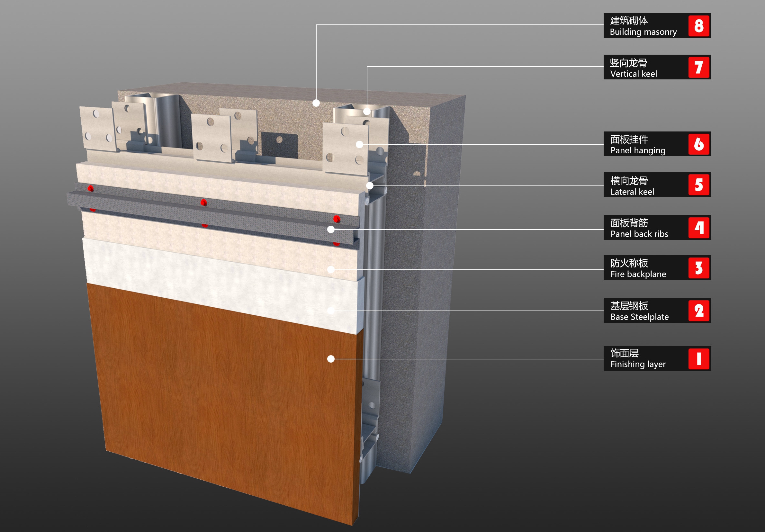This screenshot has height=532, width=765.
Task: Click the white dot on wood finishing panel
Action: tap(331, 359)
